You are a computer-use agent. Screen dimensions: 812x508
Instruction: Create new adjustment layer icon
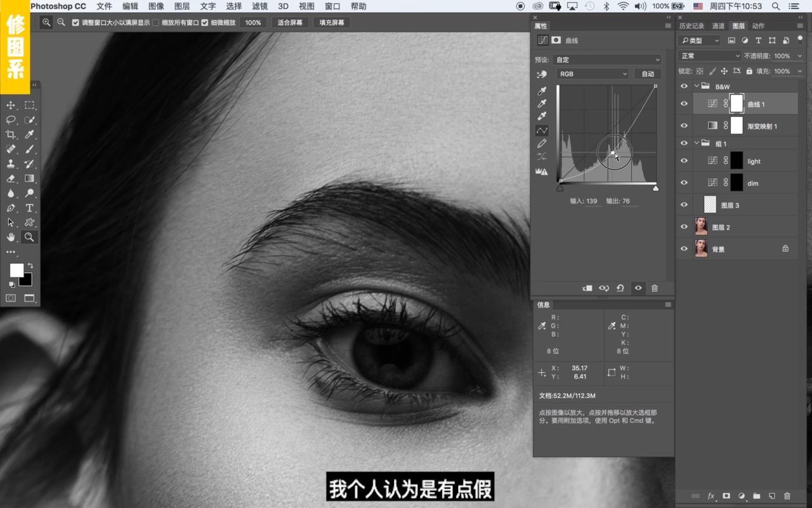pos(742,496)
